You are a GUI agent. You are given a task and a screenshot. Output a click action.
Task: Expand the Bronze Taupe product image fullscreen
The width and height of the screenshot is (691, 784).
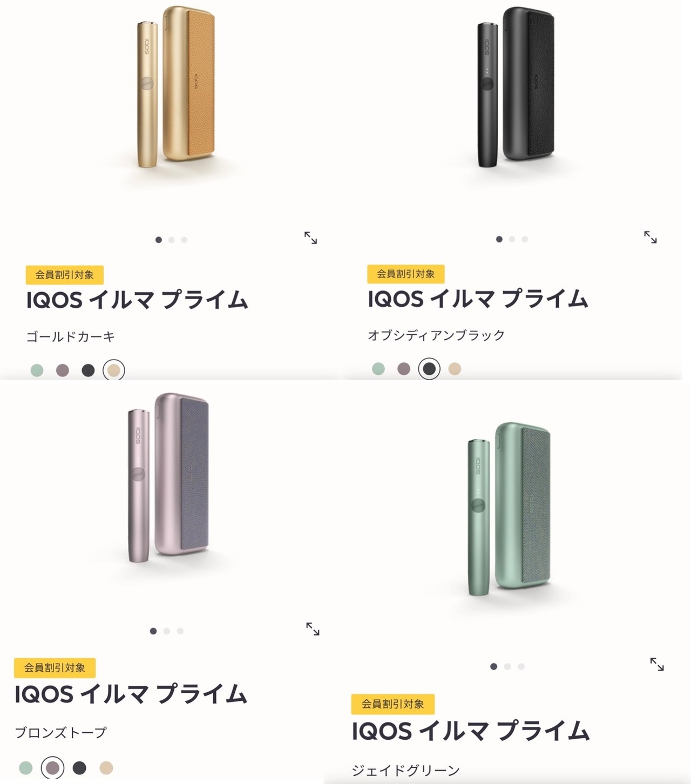313,628
